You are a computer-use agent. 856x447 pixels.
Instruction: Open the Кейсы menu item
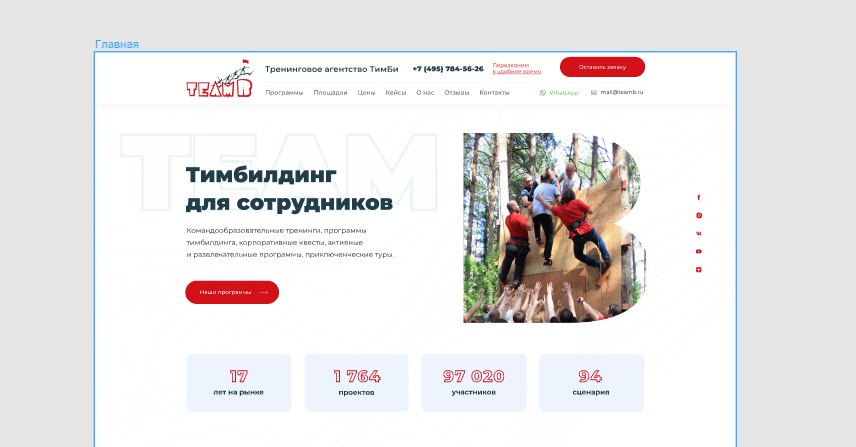(396, 93)
